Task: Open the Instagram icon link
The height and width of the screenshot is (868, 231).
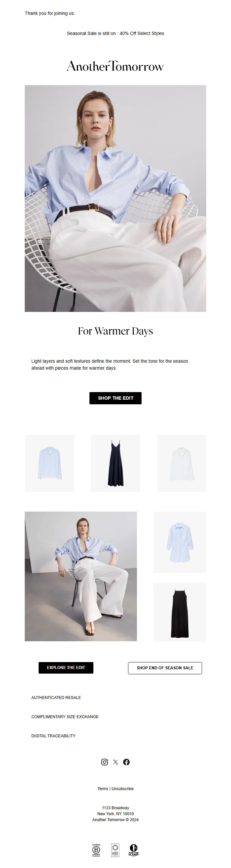Action: (x=104, y=762)
